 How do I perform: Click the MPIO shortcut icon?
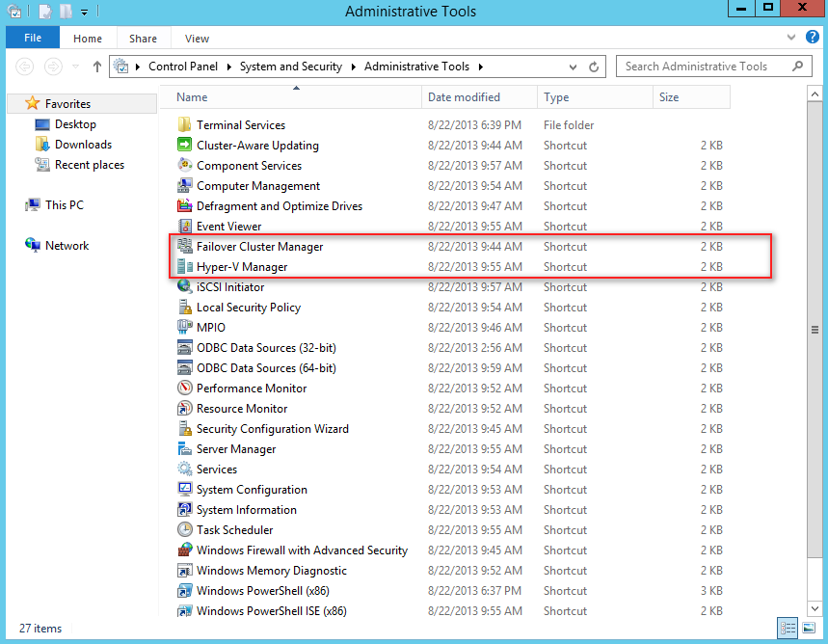184,328
